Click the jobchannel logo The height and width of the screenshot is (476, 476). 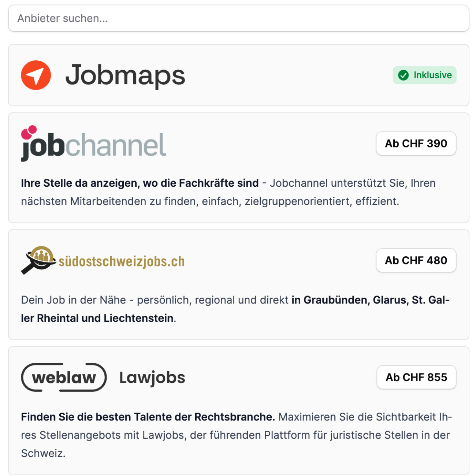(x=94, y=145)
